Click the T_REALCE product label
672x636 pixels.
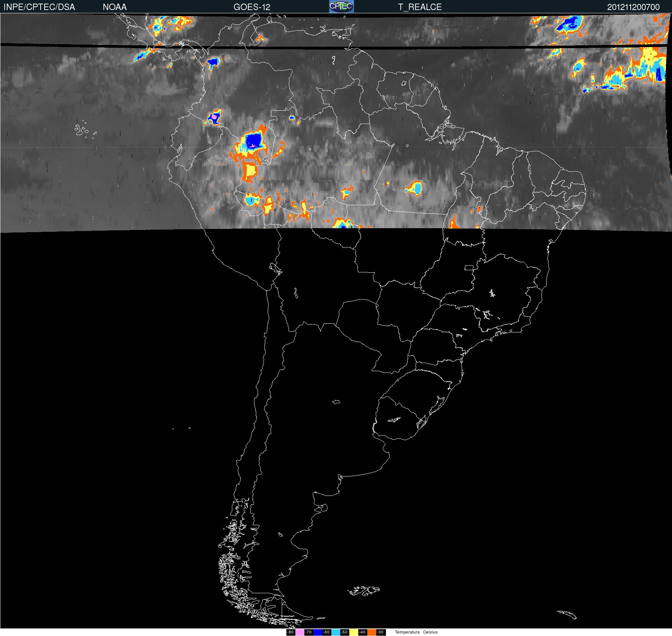point(420,7)
